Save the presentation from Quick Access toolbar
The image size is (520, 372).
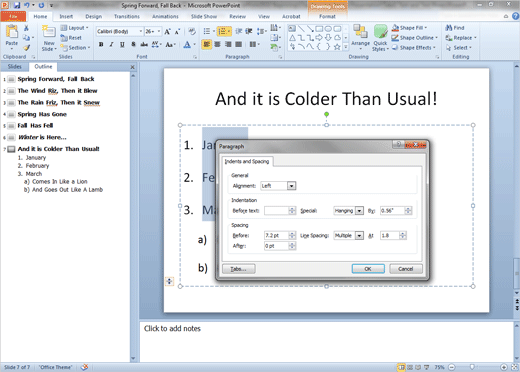click(17, 5)
